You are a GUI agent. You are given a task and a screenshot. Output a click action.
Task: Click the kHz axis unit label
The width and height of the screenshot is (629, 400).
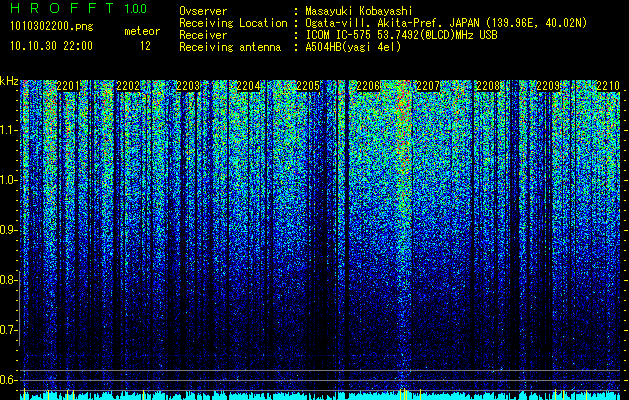(9, 81)
